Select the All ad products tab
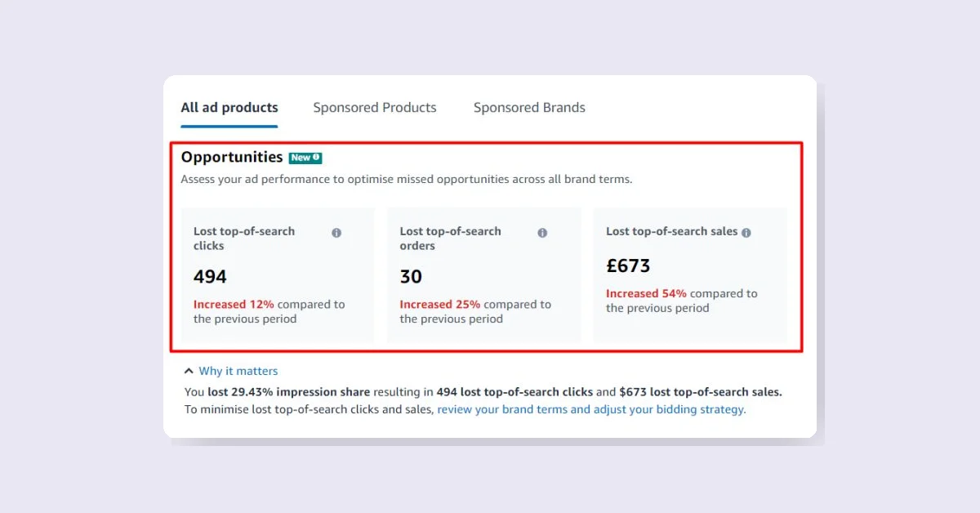The height and width of the screenshot is (513, 980). (229, 107)
